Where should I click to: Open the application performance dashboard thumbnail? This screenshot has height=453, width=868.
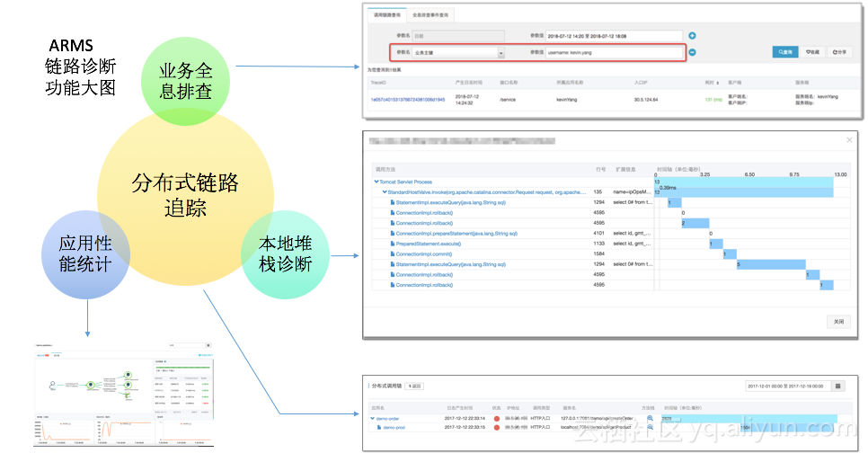[x=123, y=394]
